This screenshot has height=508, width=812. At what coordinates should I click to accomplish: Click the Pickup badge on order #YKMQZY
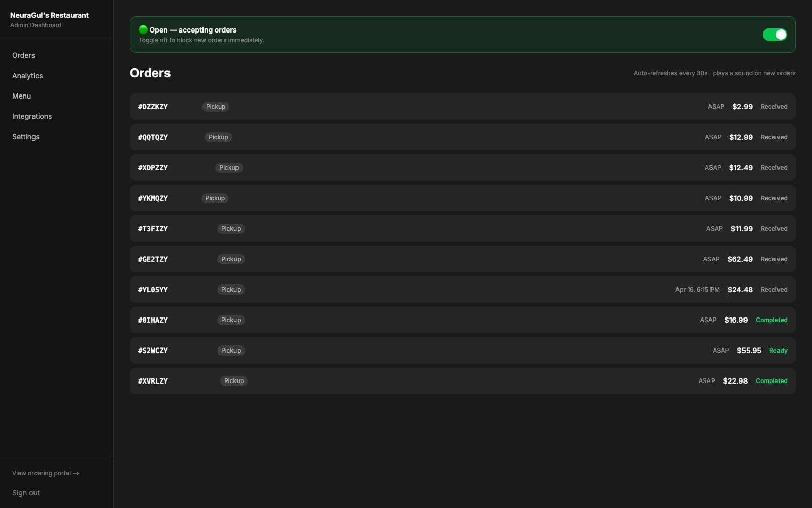point(215,198)
